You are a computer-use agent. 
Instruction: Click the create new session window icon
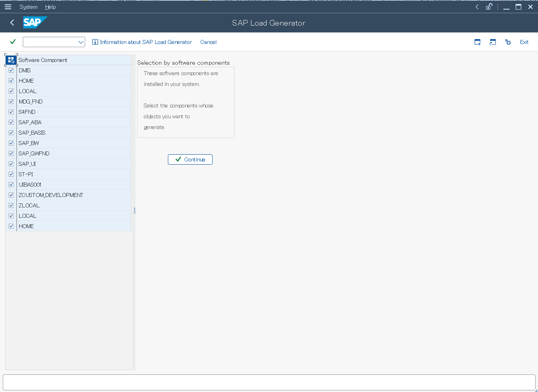point(477,42)
